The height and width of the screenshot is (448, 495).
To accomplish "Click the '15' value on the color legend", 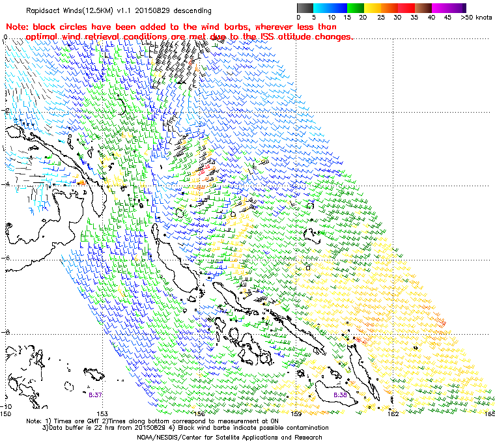I will click(347, 18).
